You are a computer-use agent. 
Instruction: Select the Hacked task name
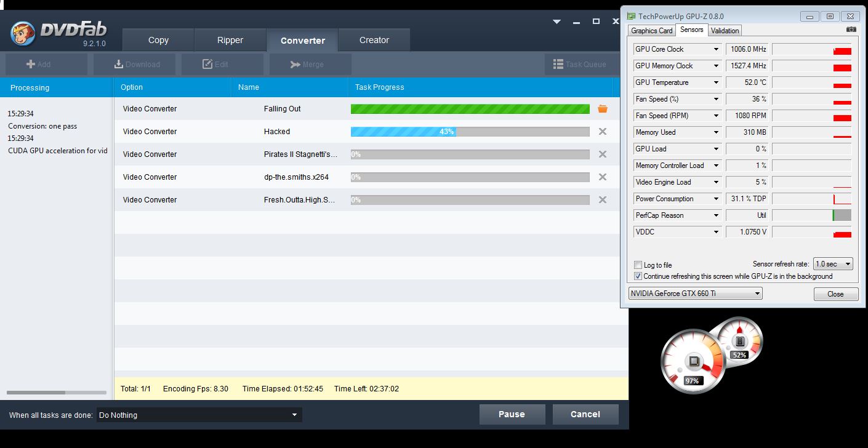click(277, 132)
